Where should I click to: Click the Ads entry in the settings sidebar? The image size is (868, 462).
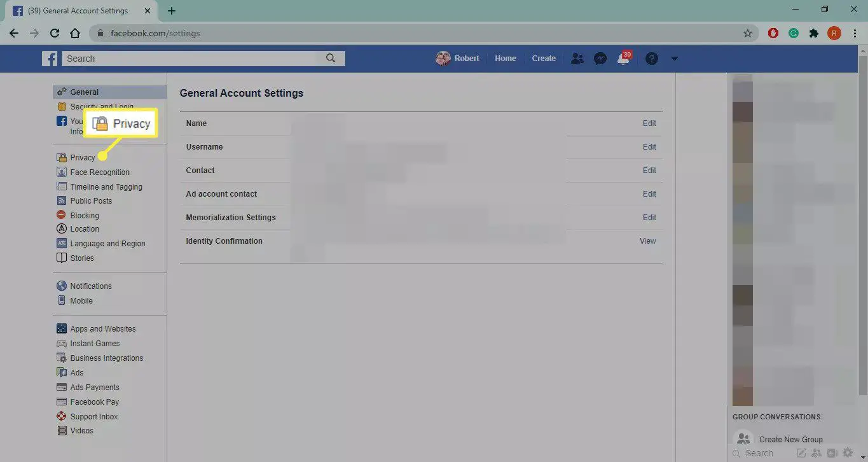[x=77, y=373]
